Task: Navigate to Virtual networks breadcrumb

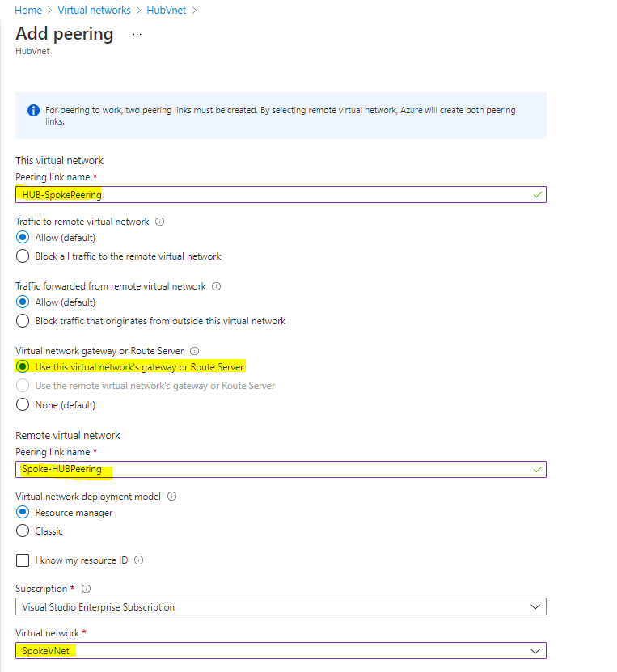Action: pyautogui.click(x=94, y=11)
